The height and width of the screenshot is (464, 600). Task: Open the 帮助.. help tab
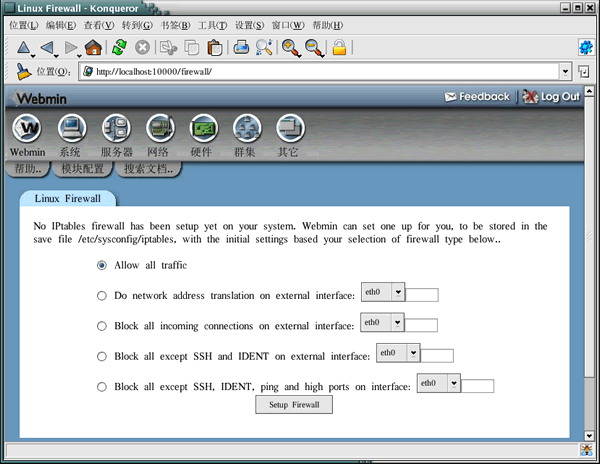pyautogui.click(x=28, y=169)
